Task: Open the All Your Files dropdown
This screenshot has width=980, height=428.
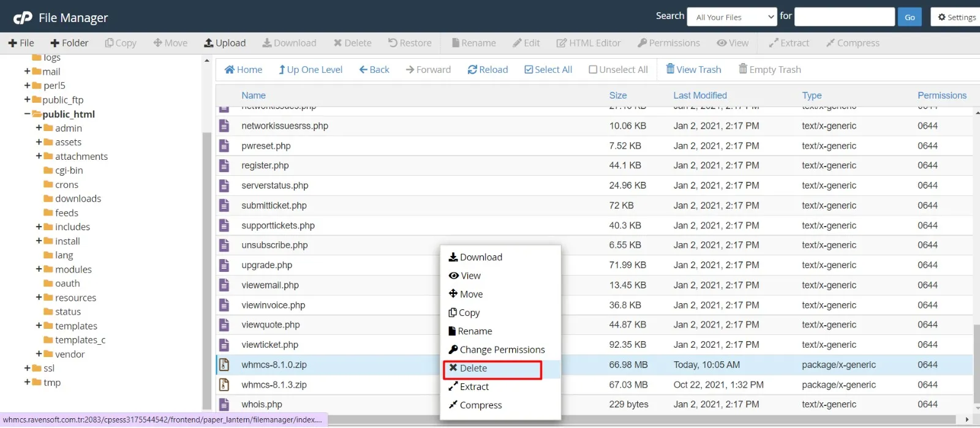Action: pyautogui.click(x=733, y=17)
